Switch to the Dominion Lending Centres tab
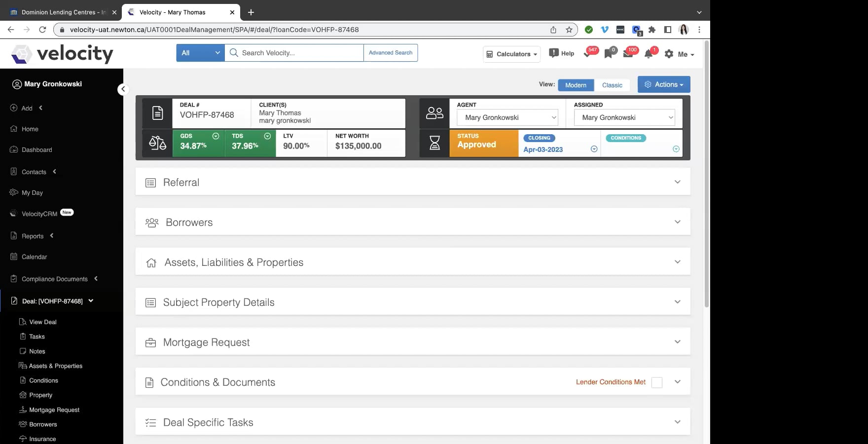The width and height of the screenshot is (868, 444). tap(59, 12)
